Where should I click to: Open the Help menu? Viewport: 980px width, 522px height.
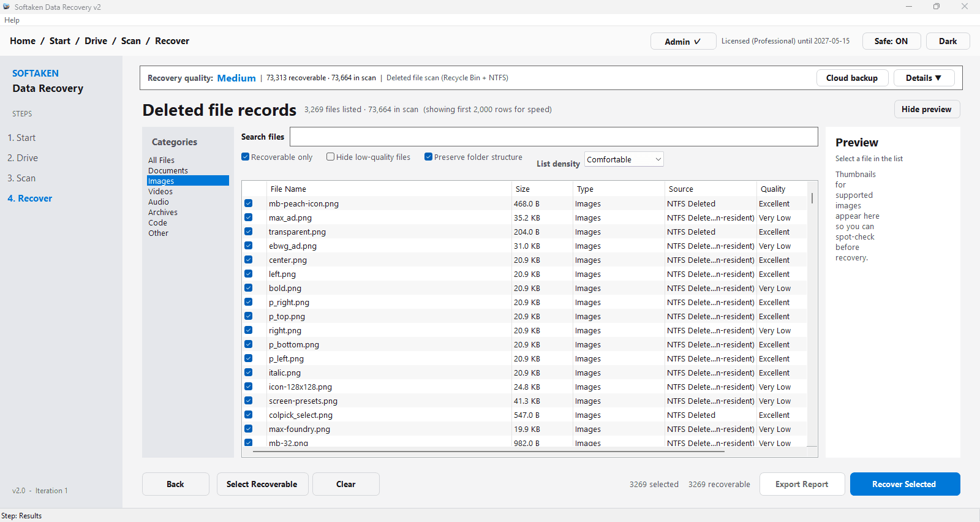[12, 20]
